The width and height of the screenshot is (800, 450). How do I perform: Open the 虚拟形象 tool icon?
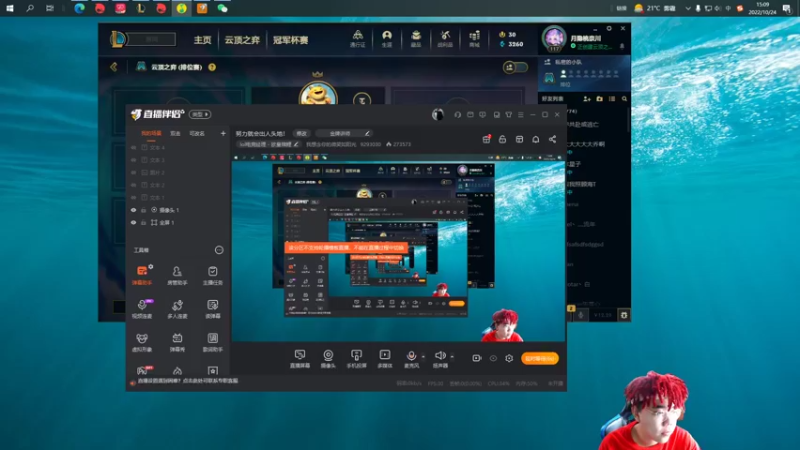click(142, 342)
